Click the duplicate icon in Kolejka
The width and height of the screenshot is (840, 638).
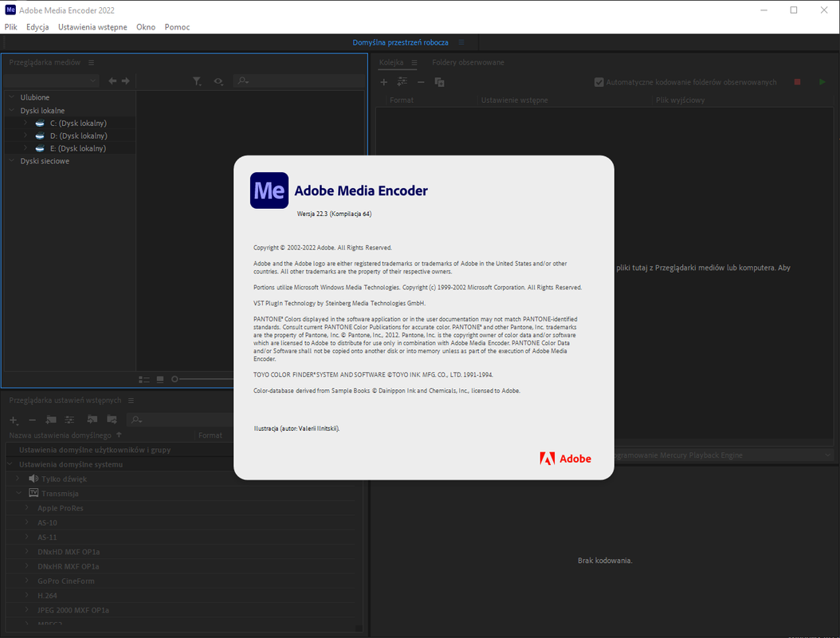(x=439, y=82)
